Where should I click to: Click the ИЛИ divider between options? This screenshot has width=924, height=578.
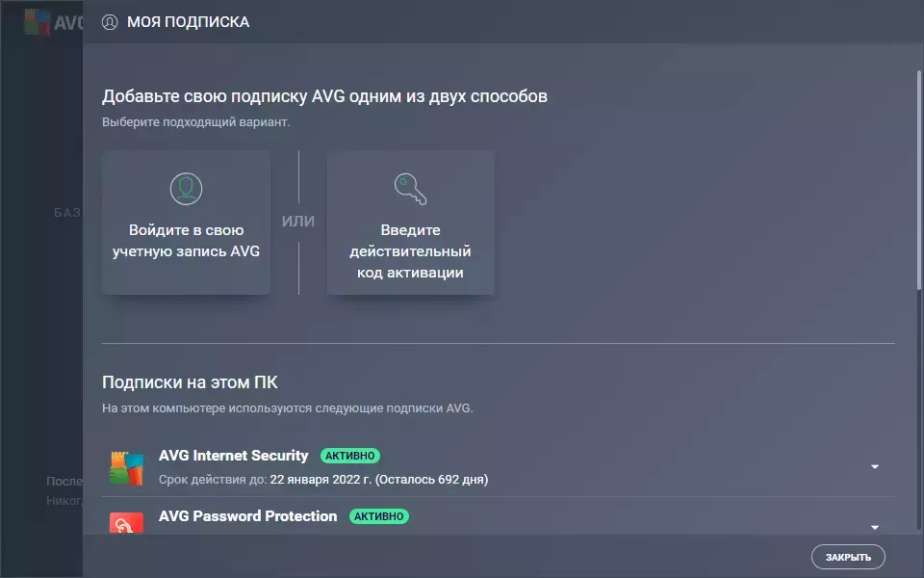point(298,222)
